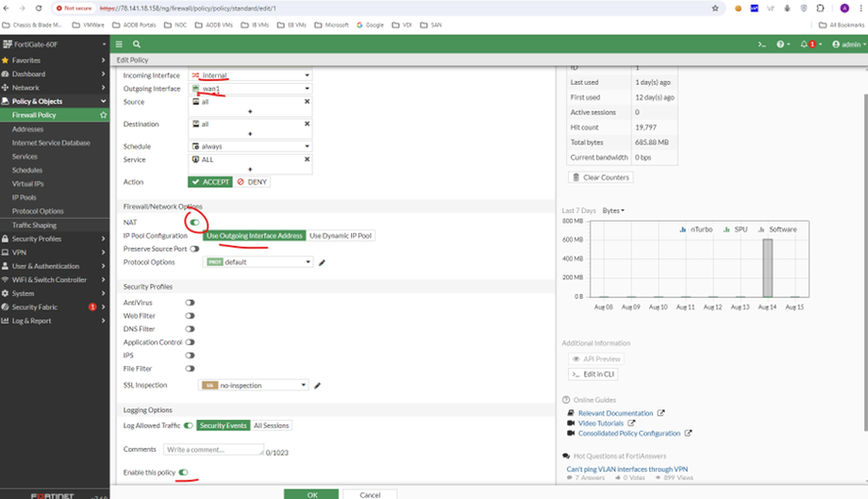Click the OK button
This screenshot has width=868, height=499.
(311, 494)
